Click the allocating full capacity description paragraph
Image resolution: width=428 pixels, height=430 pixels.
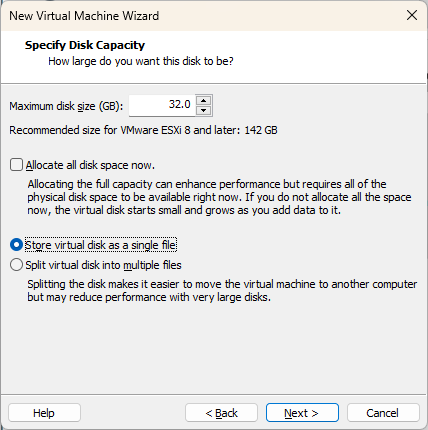[219, 197]
